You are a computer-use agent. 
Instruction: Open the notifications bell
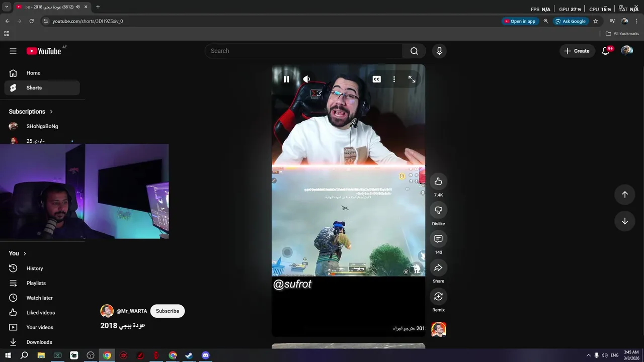[606, 51]
